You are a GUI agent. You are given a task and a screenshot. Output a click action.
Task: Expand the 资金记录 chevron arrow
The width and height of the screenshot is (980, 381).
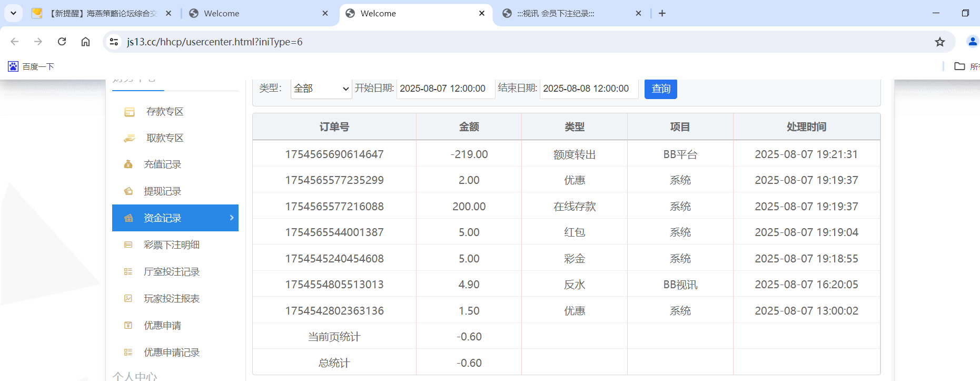232,218
